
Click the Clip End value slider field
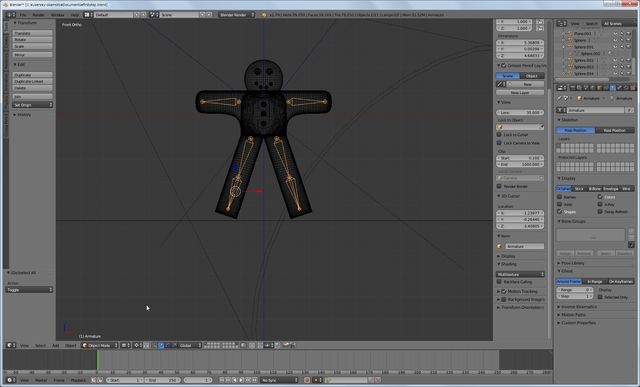520,164
